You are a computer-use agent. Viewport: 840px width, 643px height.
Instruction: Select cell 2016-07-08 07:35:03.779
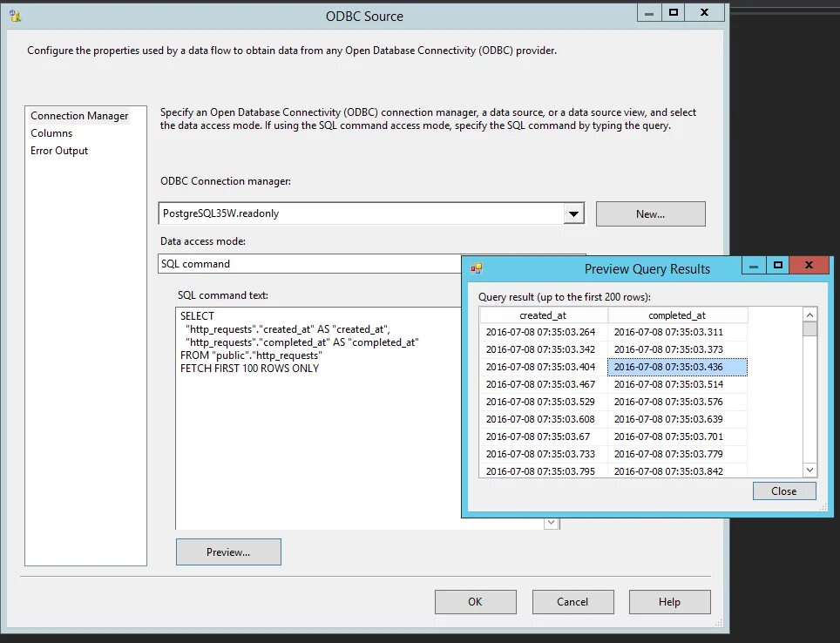click(677, 454)
